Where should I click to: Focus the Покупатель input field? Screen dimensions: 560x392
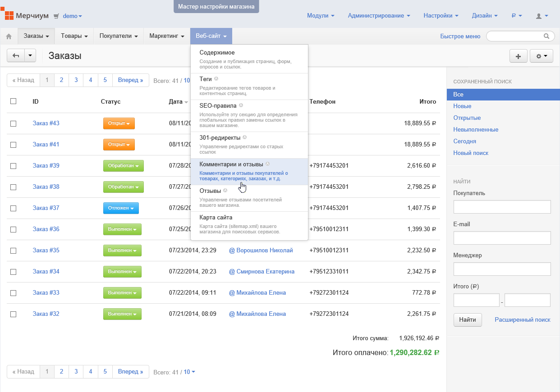[x=502, y=207]
